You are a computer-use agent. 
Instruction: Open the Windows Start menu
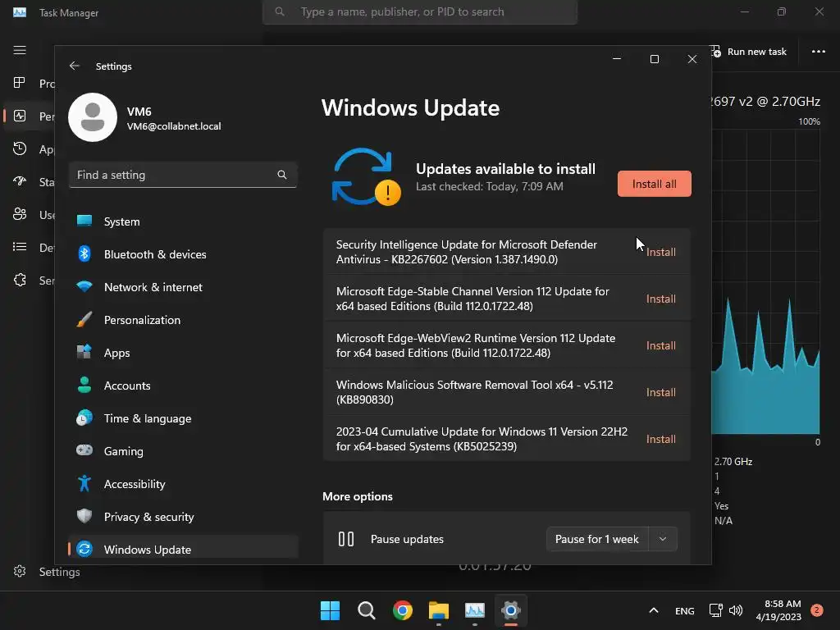[x=330, y=610]
